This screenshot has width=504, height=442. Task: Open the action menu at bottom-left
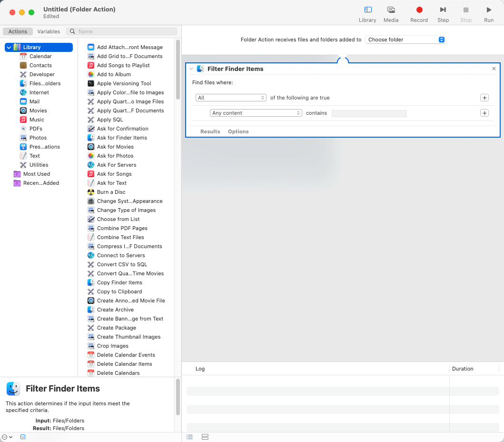(x=7, y=437)
